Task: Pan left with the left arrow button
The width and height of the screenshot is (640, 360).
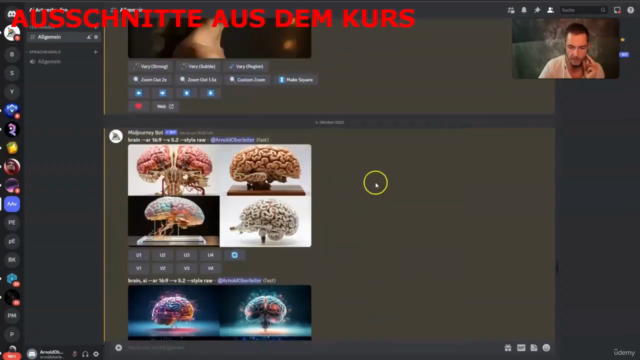Action: tap(138, 93)
